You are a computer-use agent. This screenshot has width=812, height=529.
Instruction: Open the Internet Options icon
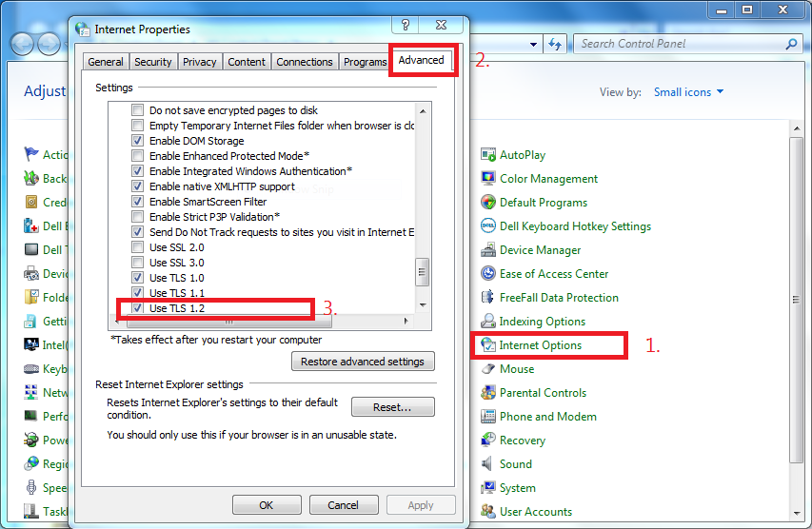(487, 344)
